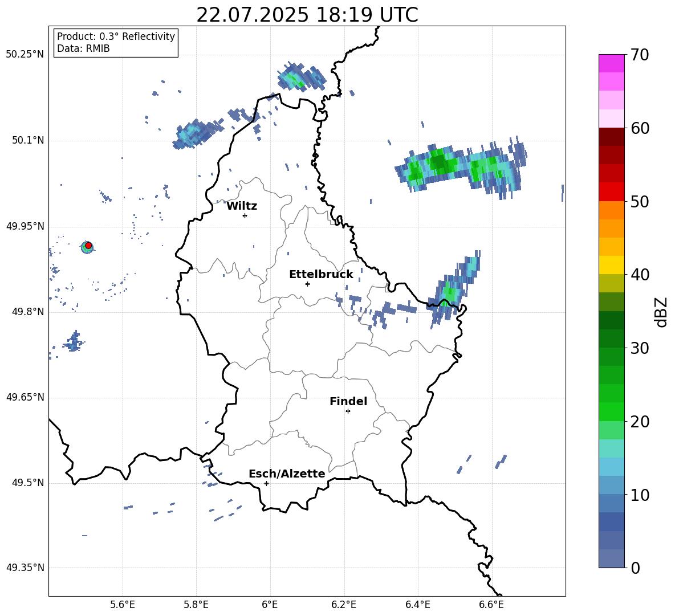Click the 50.1°N latitude label

28,141
